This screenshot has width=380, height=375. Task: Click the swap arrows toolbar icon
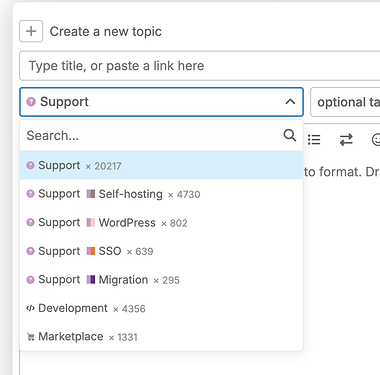pos(346,139)
